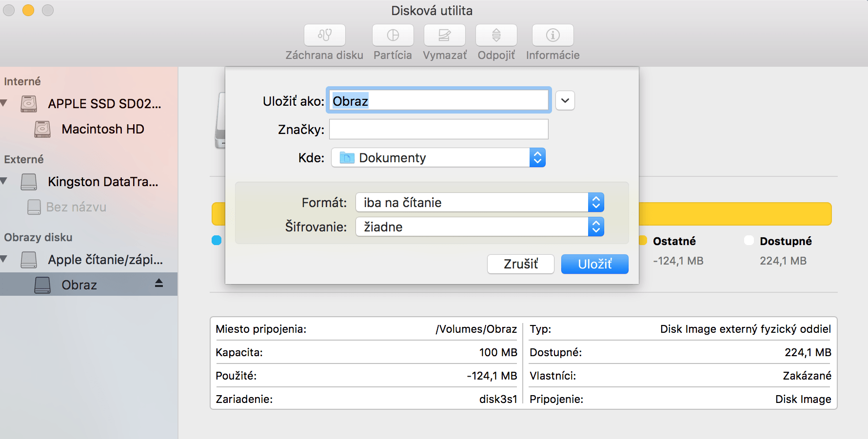Select the Macintosh HD volume
868x439 pixels.
pyautogui.click(x=102, y=129)
